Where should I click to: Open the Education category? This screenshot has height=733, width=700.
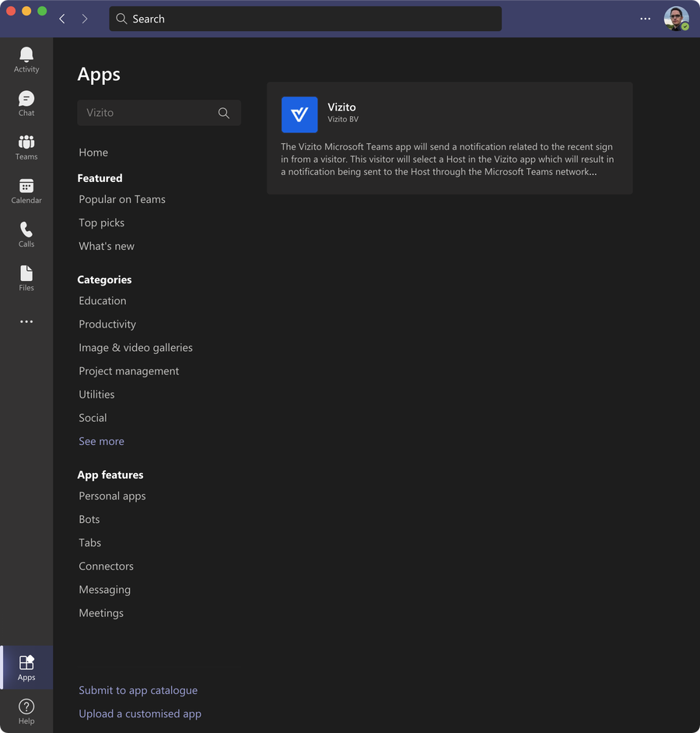pyautogui.click(x=102, y=300)
